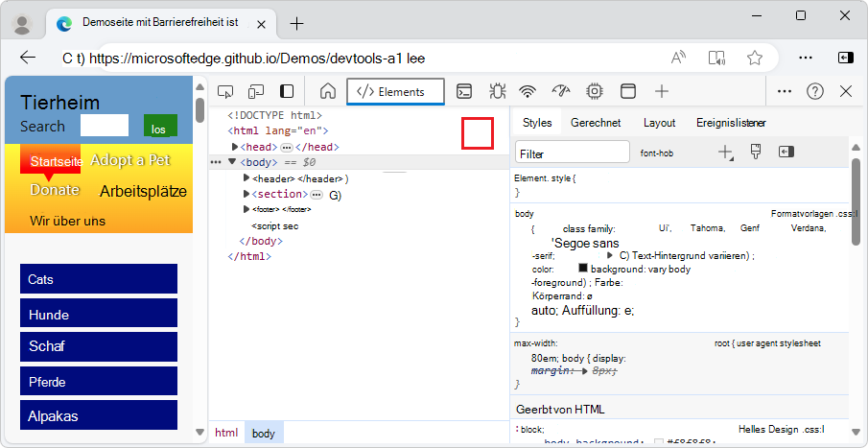The image size is (868, 448).
Task: Open browser Settings and more menu
Action: point(806,58)
